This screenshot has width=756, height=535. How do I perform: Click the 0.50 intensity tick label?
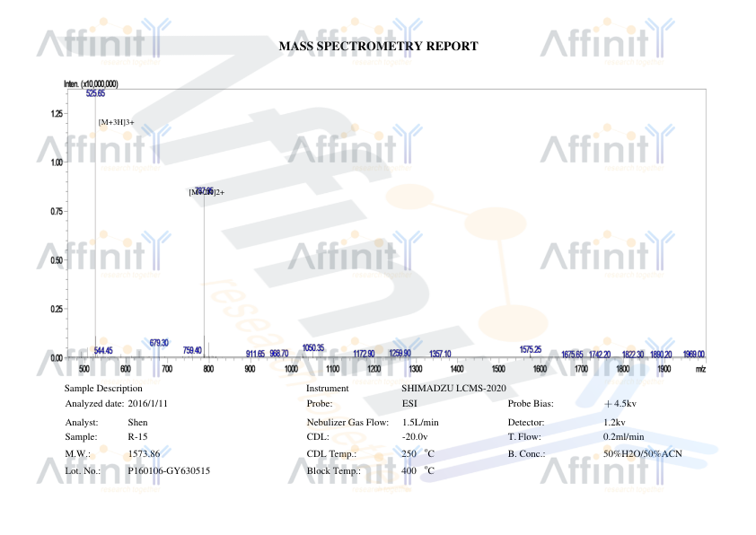click(x=57, y=260)
